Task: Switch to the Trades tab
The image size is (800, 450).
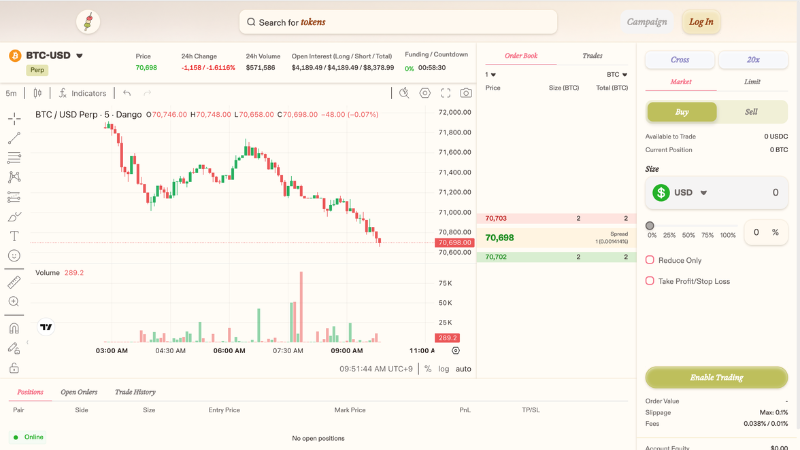Action: [x=592, y=56]
